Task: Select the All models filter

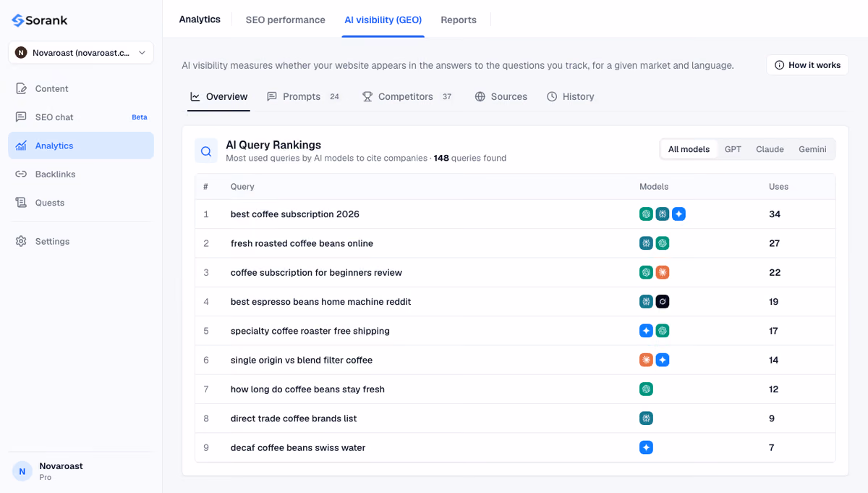Action: coord(689,149)
